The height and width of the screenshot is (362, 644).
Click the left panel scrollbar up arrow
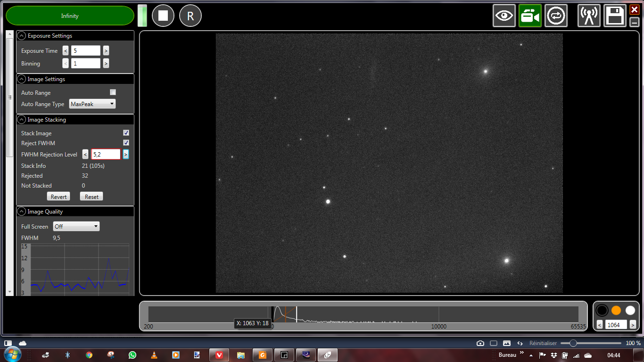10,34
